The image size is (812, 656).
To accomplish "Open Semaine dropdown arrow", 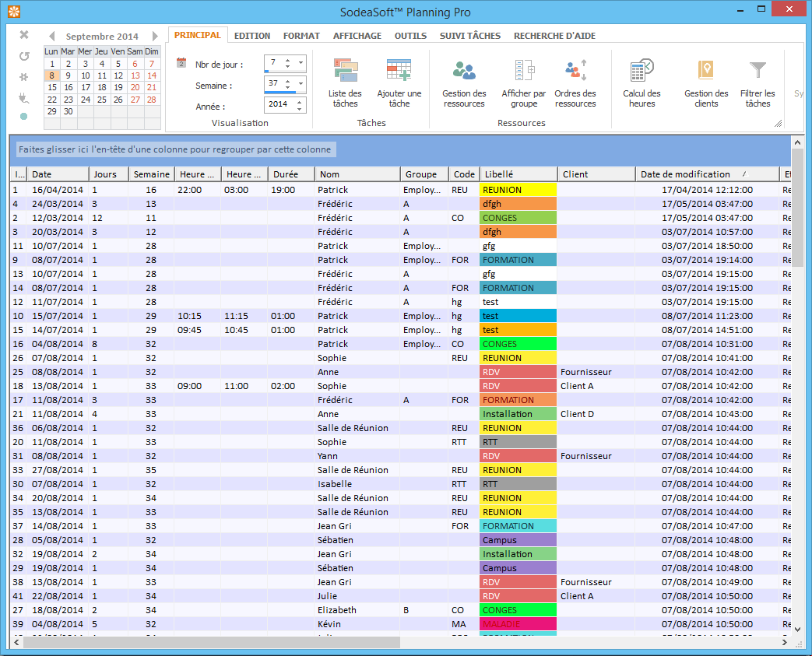I will (301, 83).
